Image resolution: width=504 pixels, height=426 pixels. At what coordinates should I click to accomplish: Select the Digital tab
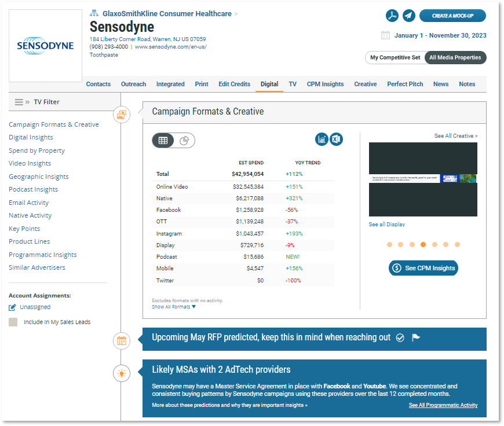click(269, 84)
